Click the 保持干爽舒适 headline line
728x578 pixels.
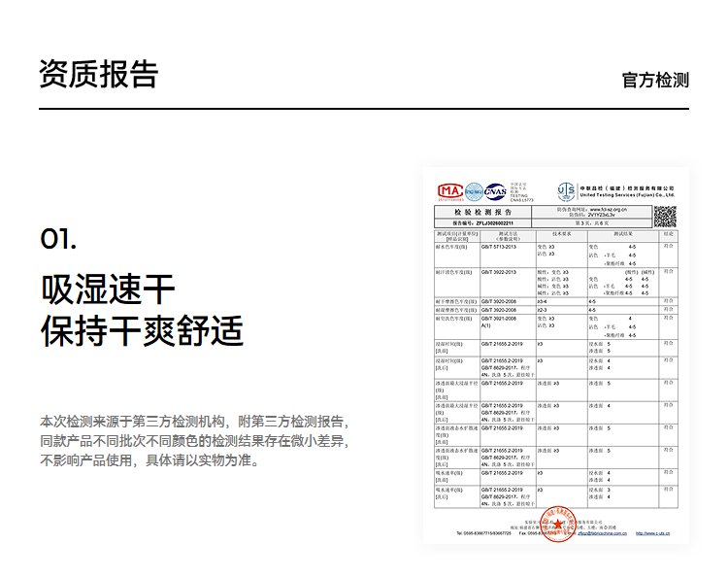[x=142, y=330]
